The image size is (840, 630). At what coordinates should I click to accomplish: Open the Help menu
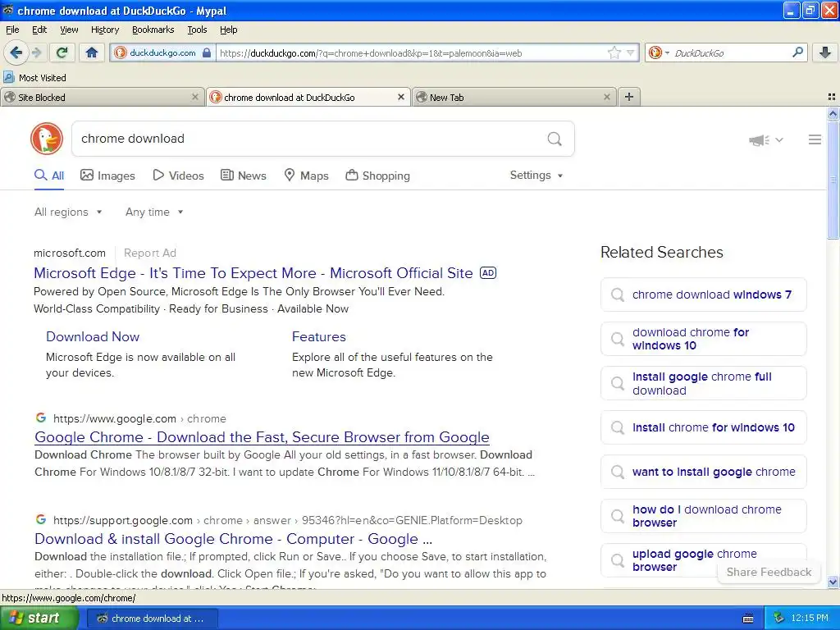coord(228,30)
